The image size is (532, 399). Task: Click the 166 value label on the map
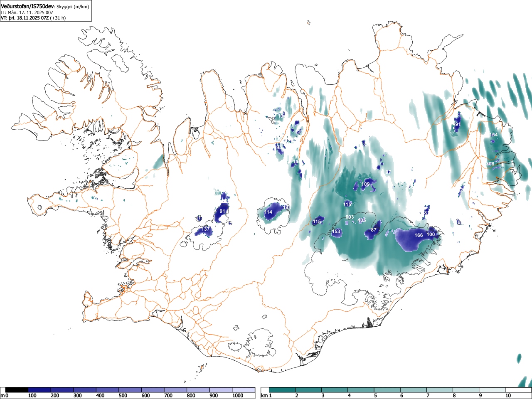[x=419, y=235]
